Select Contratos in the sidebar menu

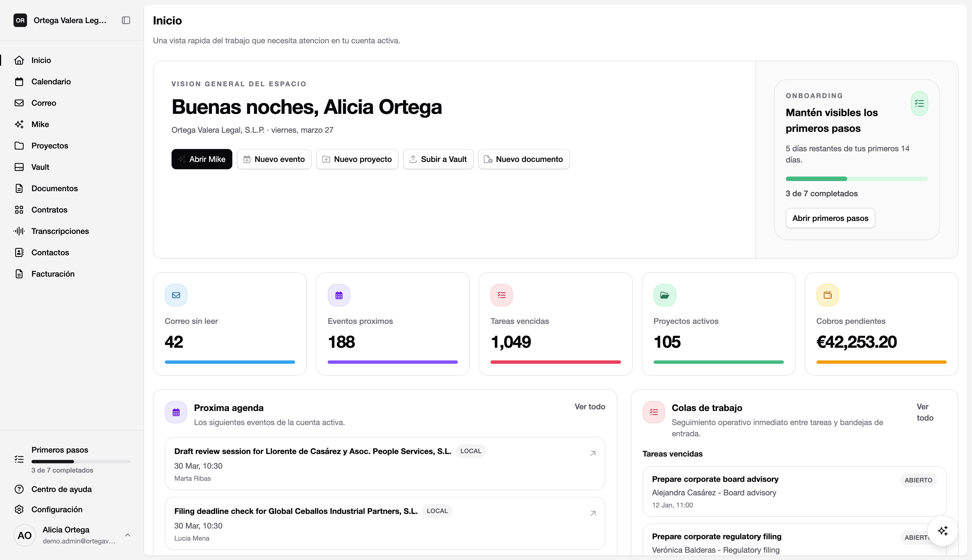coord(49,210)
